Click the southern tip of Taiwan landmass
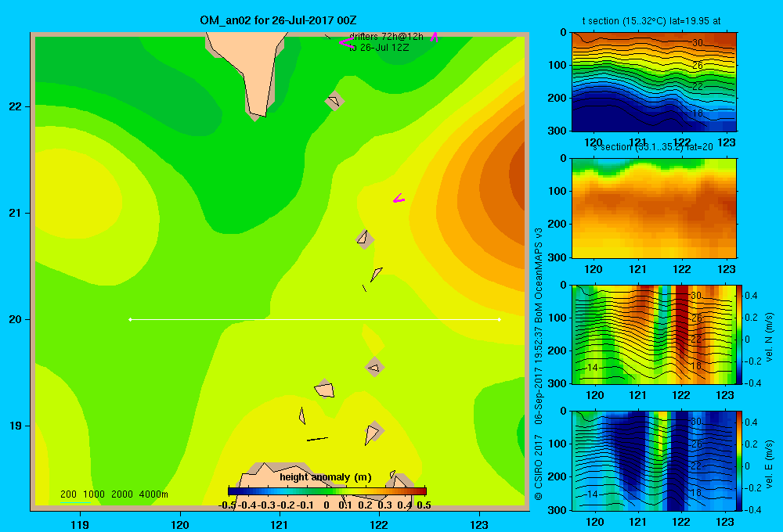Screen dimensions: 783x532 (257, 113)
